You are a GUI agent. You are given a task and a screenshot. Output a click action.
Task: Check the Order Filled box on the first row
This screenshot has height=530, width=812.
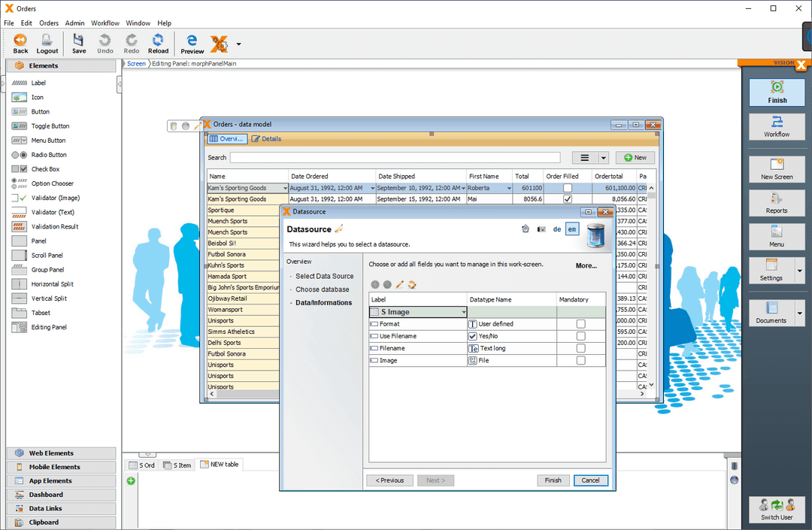(x=568, y=187)
